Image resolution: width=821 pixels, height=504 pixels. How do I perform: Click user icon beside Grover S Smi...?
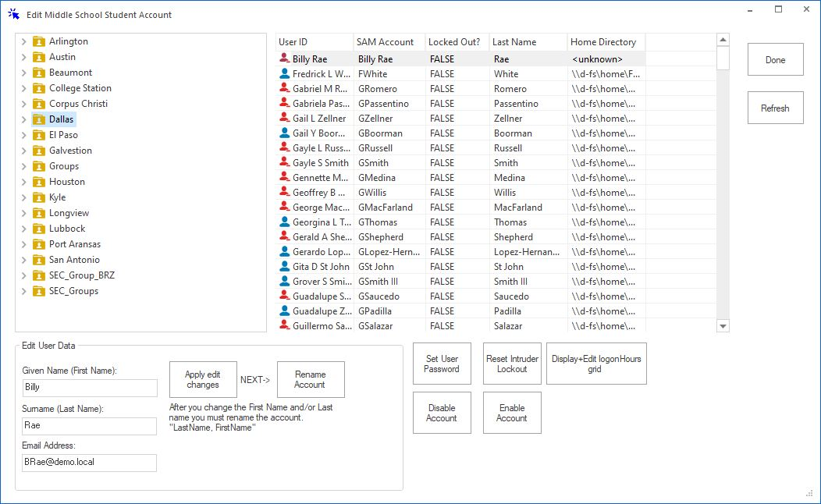click(x=284, y=282)
